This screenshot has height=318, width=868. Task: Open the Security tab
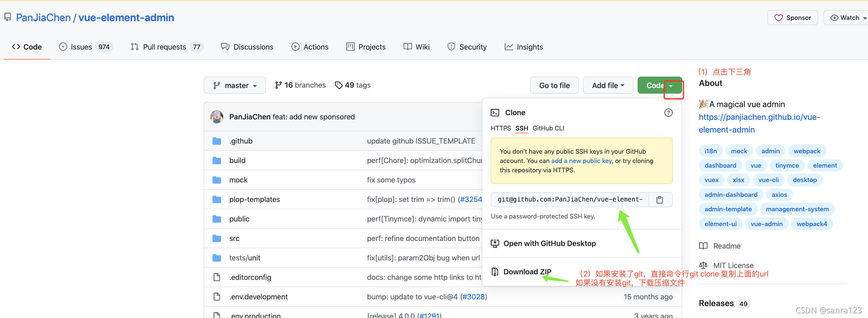point(467,47)
